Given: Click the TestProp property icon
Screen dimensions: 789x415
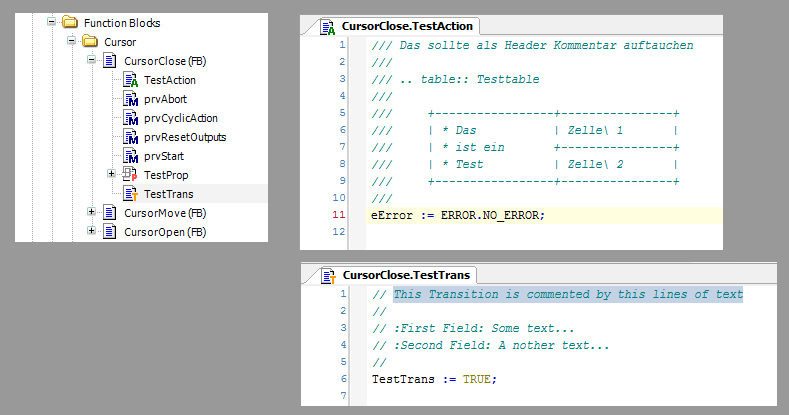Looking at the screenshot, I should pos(130,175).
